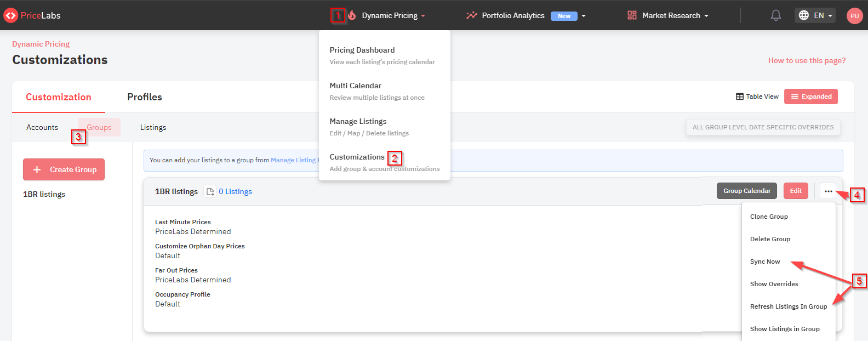Click the Dynamic Pricing breadcrumb
Image resolution: width=868 pixels, height=341 pixels.
[x=41, y=44]
